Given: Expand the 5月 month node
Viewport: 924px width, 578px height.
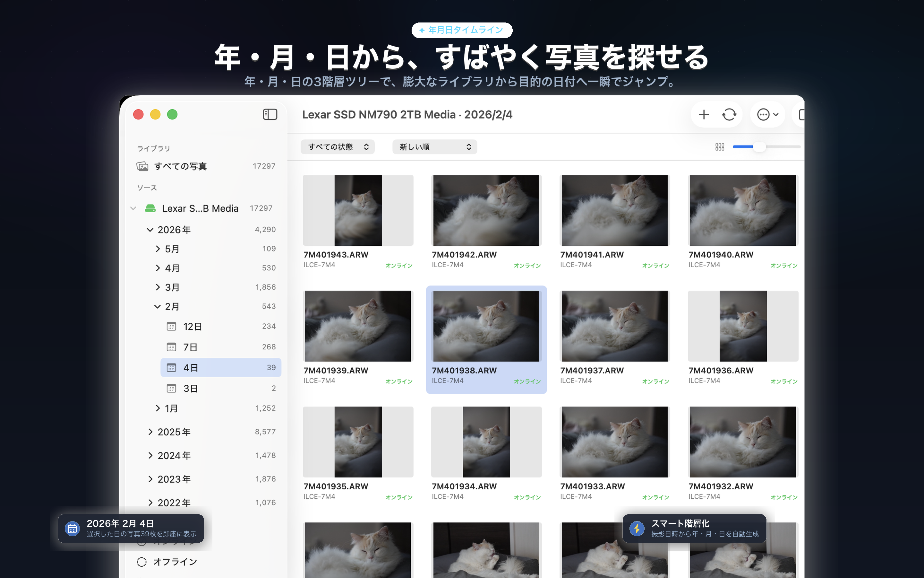Looking at the screenshot, I should [158, 249].
